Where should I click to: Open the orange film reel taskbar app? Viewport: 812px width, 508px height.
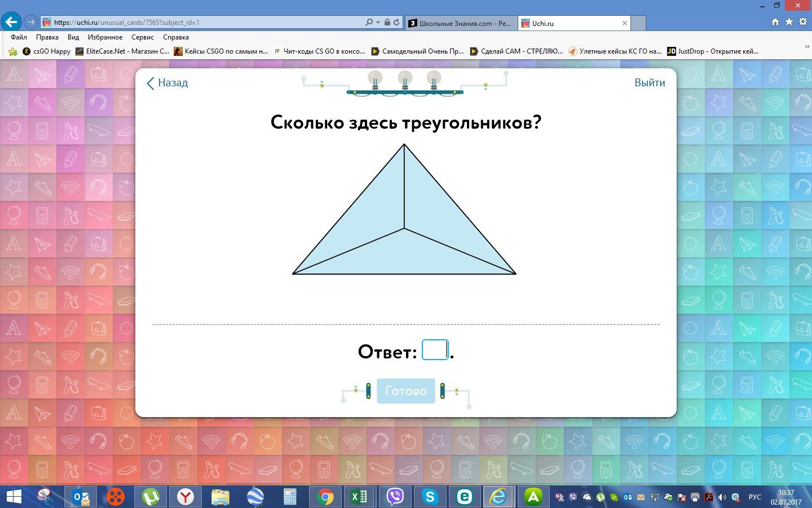coord(116,497)
